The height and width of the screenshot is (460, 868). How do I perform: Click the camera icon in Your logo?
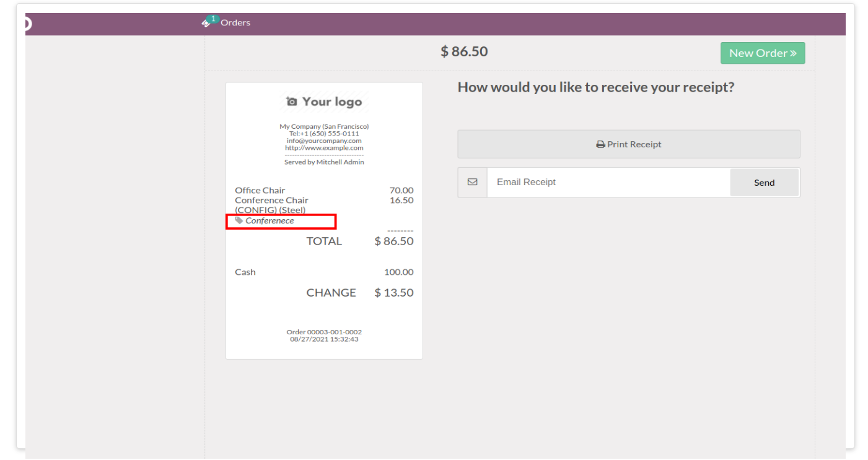[x=292, y=102]
